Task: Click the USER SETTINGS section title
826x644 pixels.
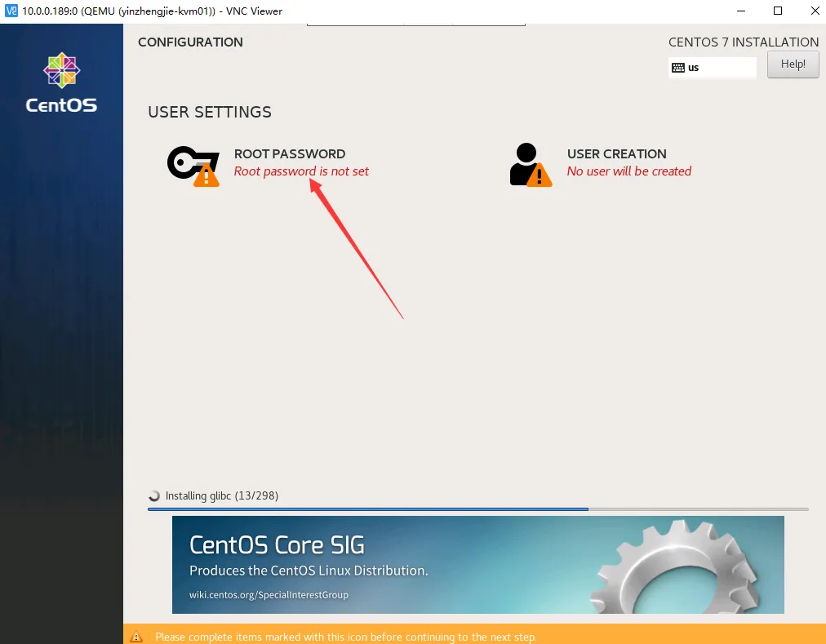Action: coord(210,112)
